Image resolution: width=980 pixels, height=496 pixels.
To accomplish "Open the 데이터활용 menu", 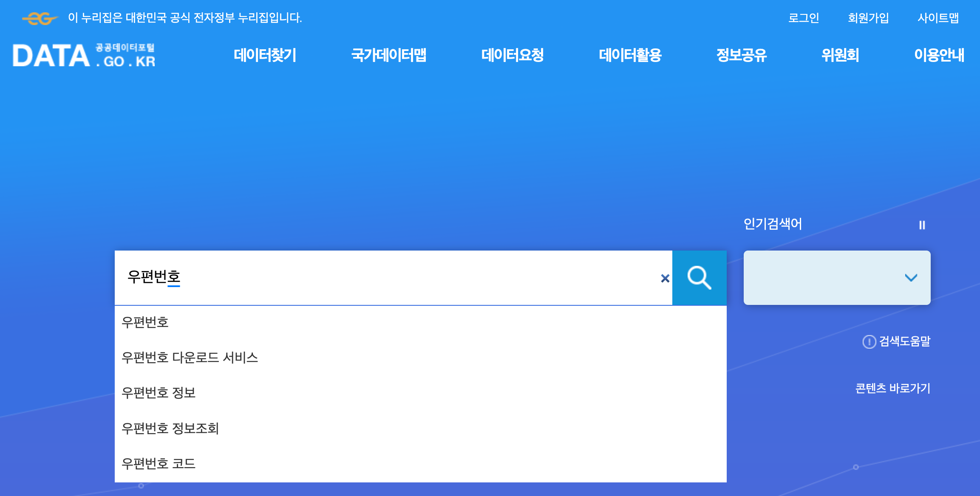I will (x=630, y=55).
